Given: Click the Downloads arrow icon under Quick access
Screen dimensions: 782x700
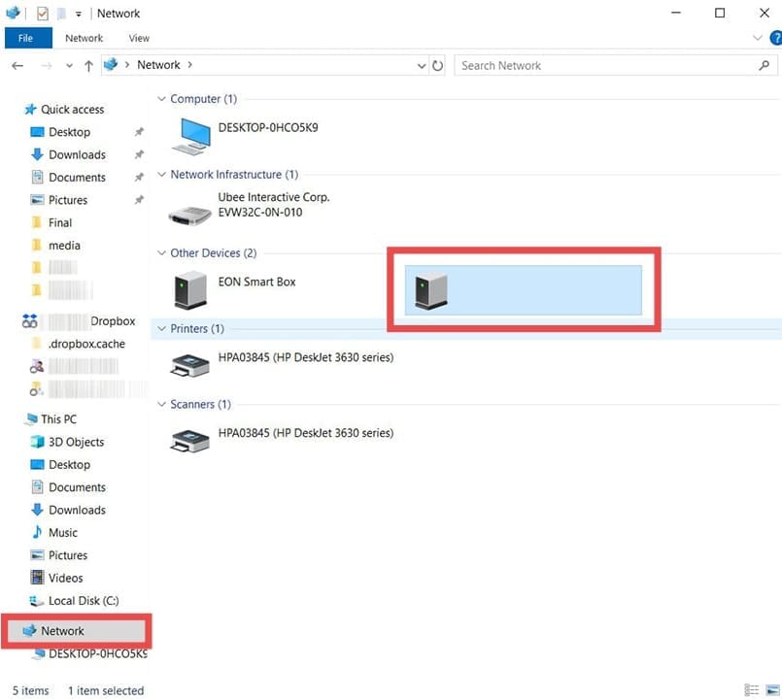Looking at the screenshot, I should click(37, 154).
